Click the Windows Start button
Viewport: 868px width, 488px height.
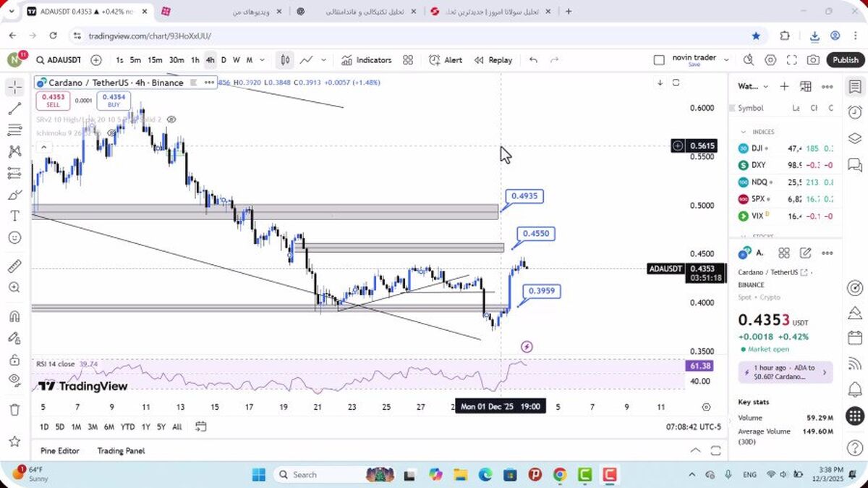click(x=258, y=474)
